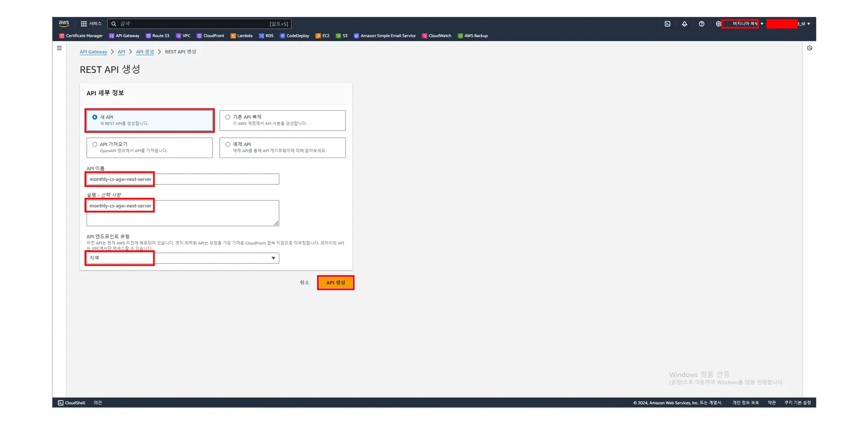
Task: Open the Services grid menu
Action: pos(91,24)
